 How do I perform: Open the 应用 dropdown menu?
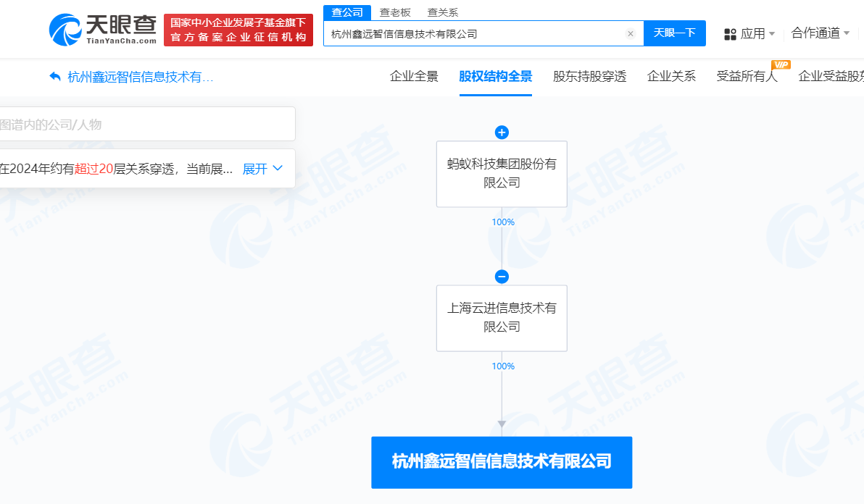(749, 34)
